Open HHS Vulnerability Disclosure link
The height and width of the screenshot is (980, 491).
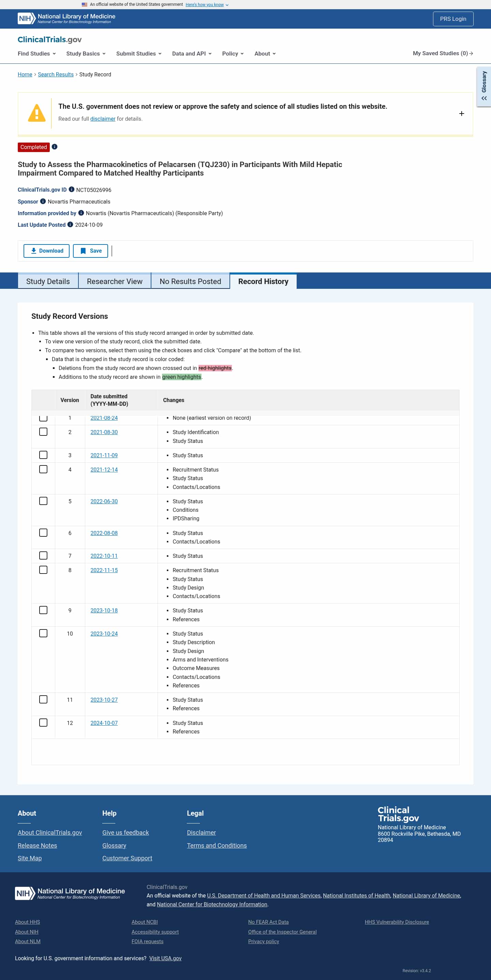(x=397, y=922)
